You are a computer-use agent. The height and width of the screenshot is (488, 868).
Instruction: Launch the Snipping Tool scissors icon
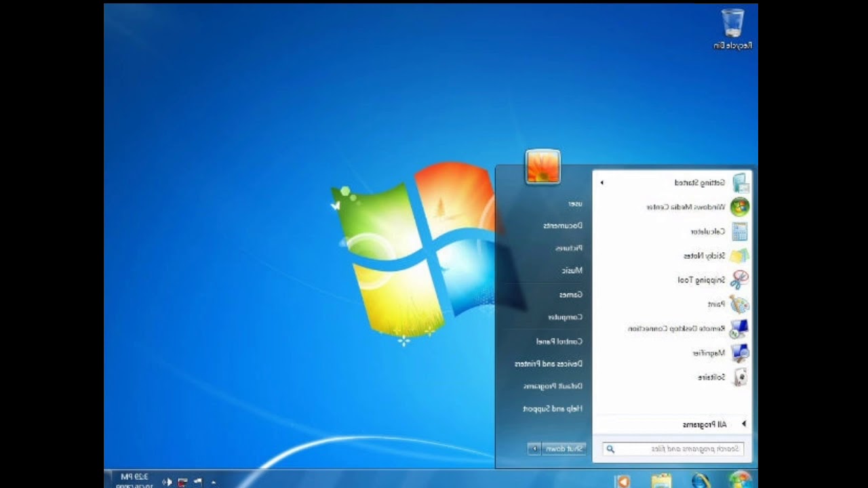(740, 280)
